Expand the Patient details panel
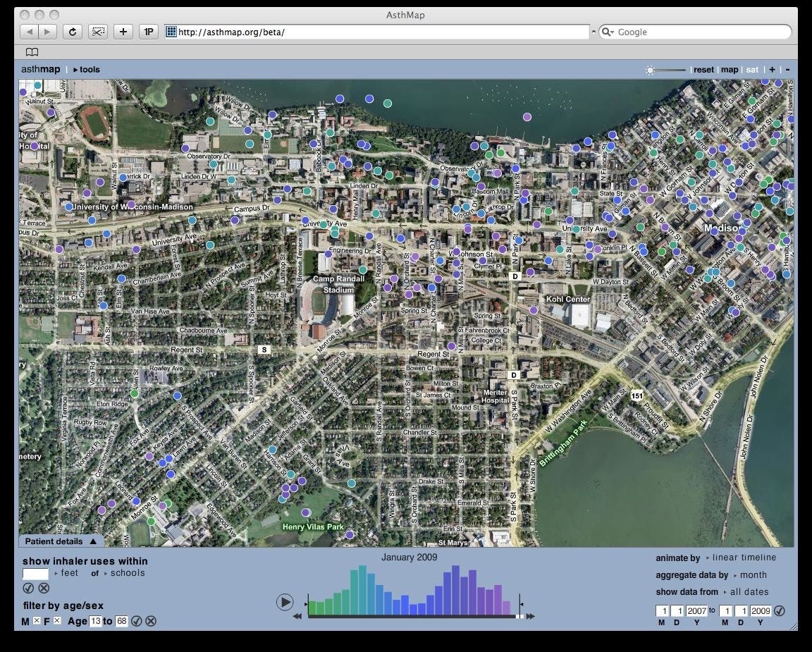Image resolution: width=812 pixels, height=652 pixels. point(61,541)
